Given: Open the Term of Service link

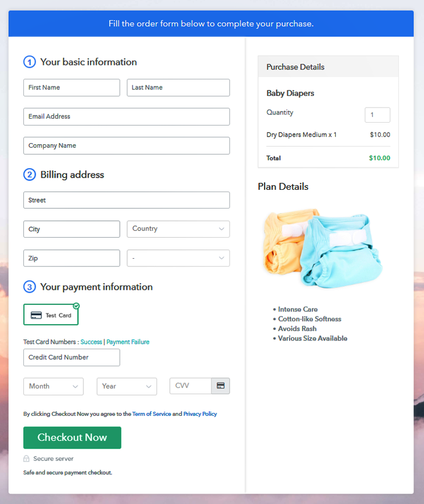Looking at the screenshot, I should point(152,414).
